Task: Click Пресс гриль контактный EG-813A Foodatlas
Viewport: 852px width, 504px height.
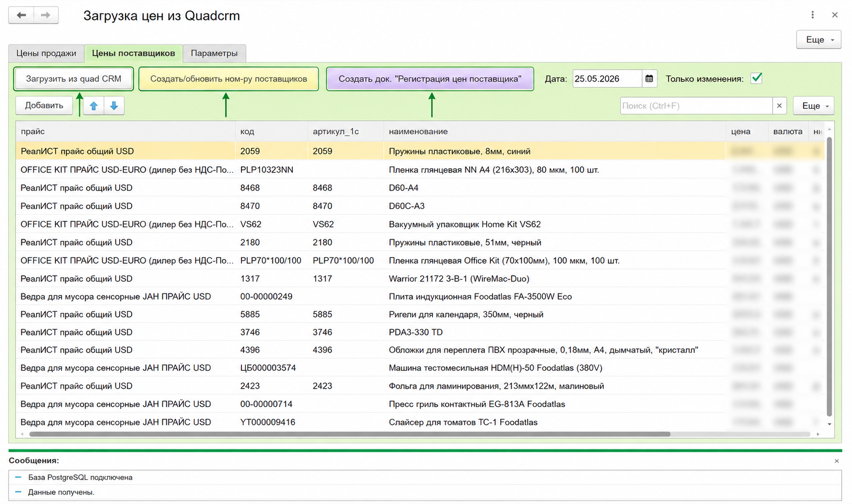Action: (555, 404)
